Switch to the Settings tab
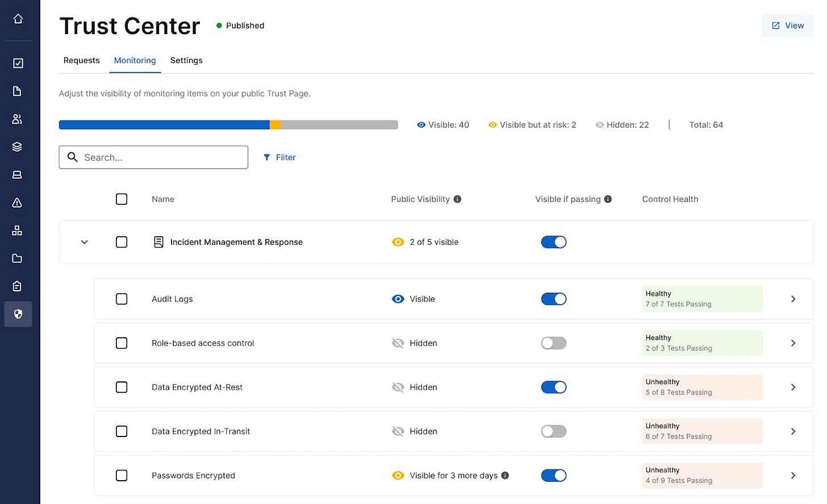The width and height of the screenshot is (827, 504). tap(186, 61)
